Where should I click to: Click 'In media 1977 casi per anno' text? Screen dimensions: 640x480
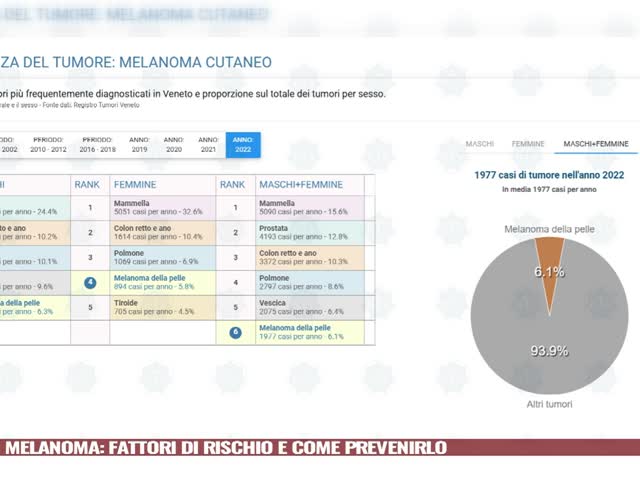[x=549, y=189]
